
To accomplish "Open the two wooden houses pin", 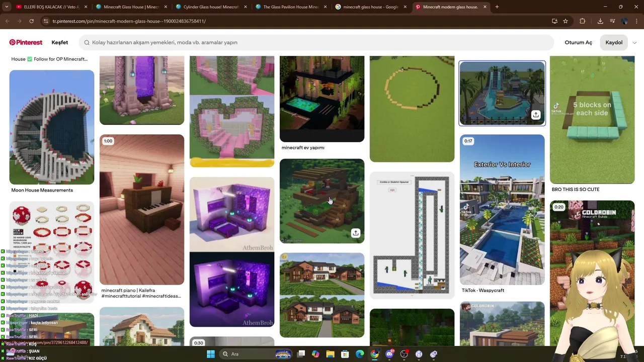I will [322, 295].
